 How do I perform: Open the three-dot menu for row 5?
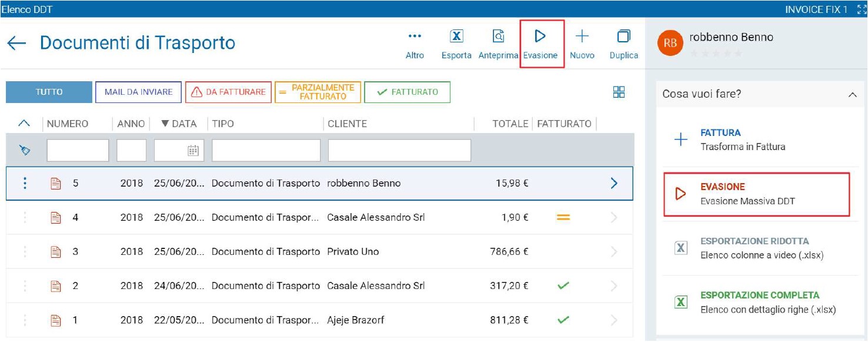coord(25,183)
